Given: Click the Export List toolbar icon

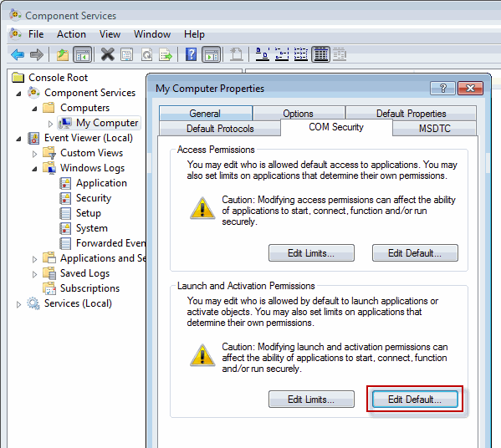Looking at the screenshot, I should (x=166, y=54).
